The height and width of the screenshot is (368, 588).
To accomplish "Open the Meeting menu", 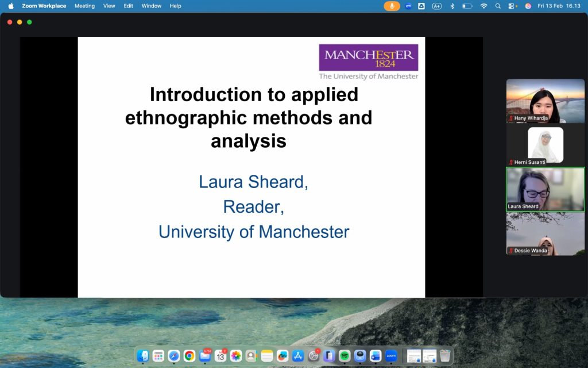I will point(84,6).
